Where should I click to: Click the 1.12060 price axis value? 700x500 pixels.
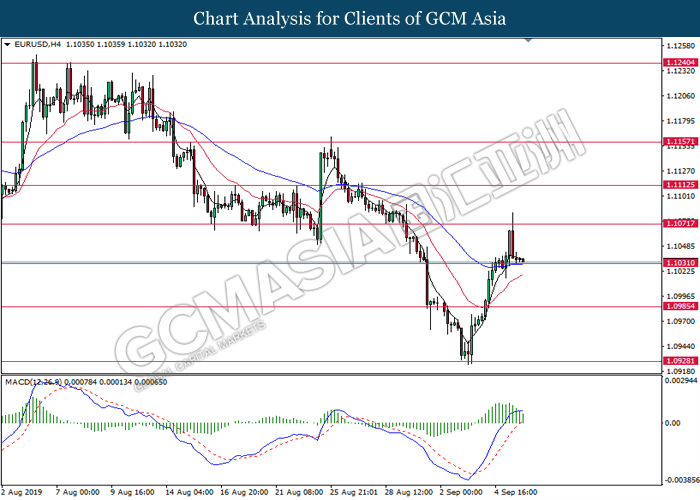[681, 96]
